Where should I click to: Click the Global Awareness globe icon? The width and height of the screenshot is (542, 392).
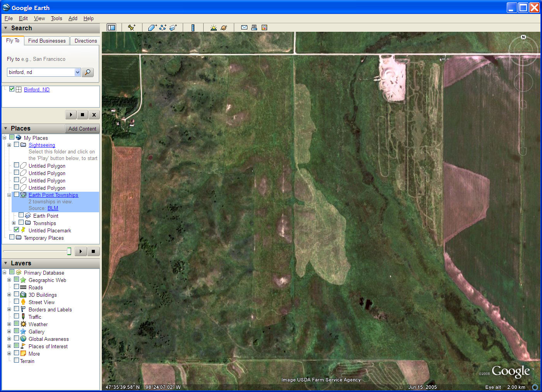pyautogui.click(x=23, y=339)
